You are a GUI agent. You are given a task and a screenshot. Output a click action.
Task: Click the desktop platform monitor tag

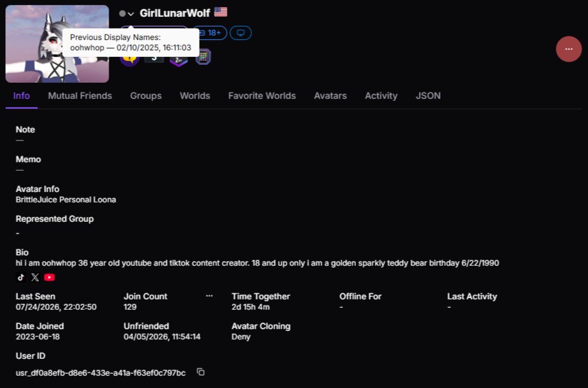coord(241,33)
